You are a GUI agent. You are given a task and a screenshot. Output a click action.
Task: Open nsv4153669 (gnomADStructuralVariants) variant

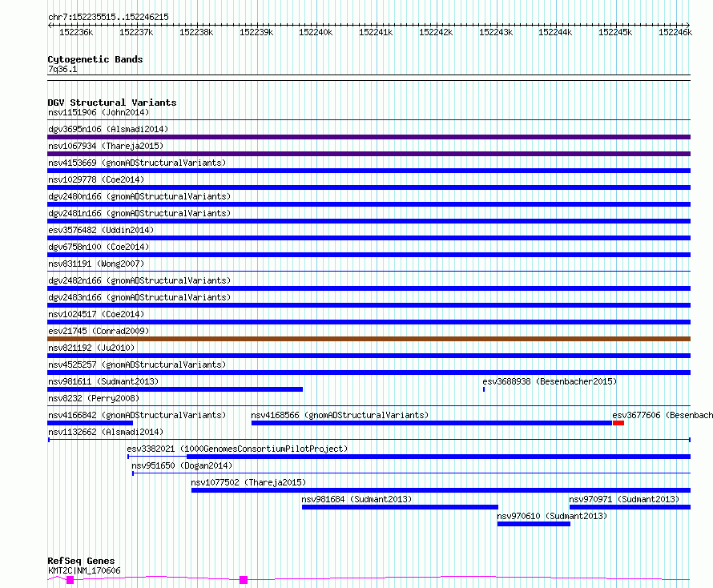(137, 163)
